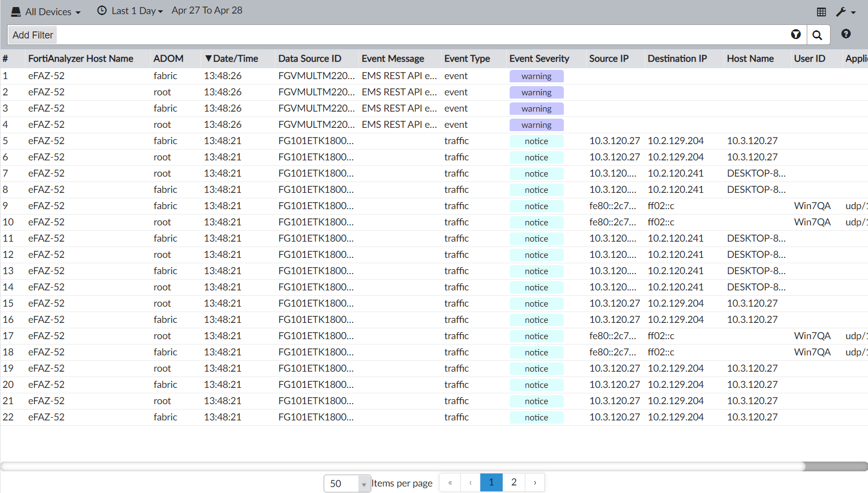Click the first page double-arrow control

449,482
